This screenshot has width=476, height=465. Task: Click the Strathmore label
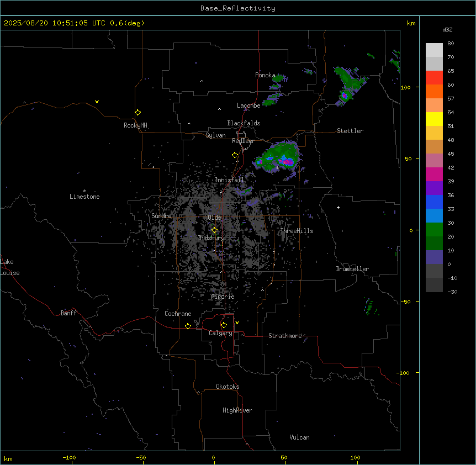click(285, 336)
